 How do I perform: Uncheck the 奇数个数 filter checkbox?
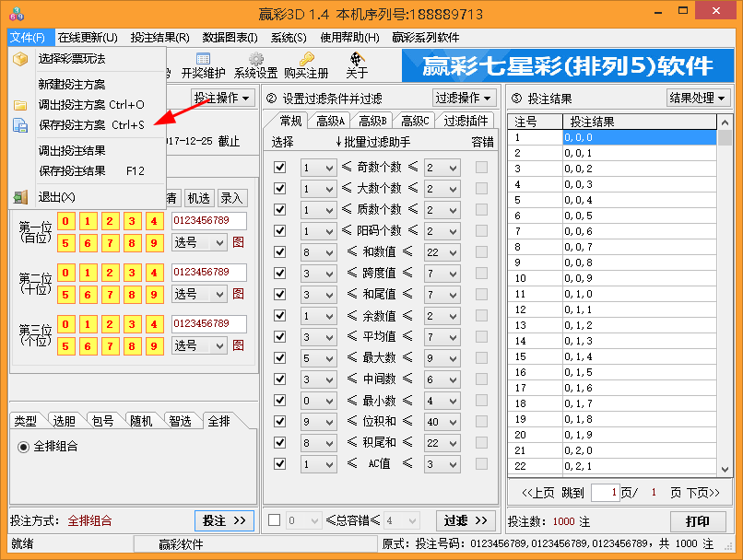coord(280,167)
